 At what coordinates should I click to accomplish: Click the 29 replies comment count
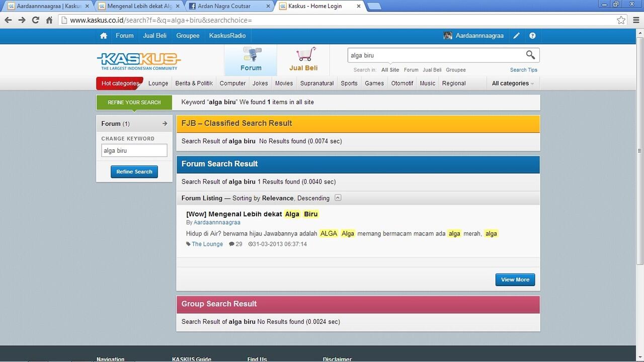(235, 244)
